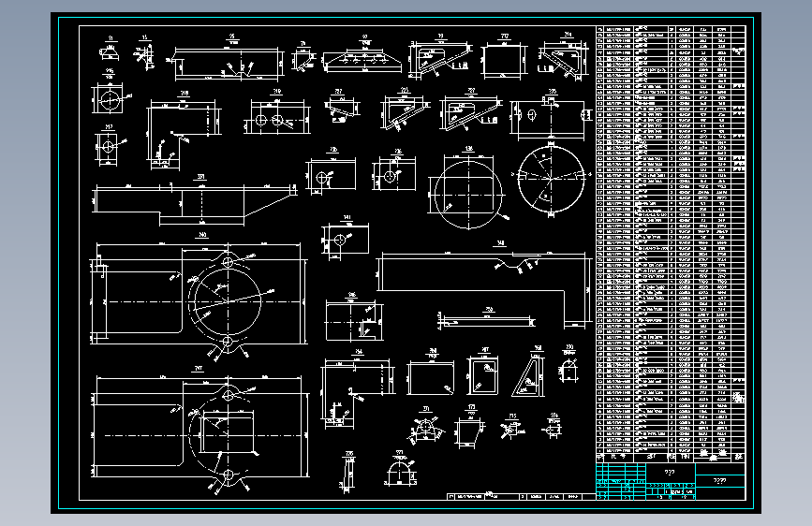812x526 pixels.
Task: Click the "???" title block cell
Action: tap(670, 472)
